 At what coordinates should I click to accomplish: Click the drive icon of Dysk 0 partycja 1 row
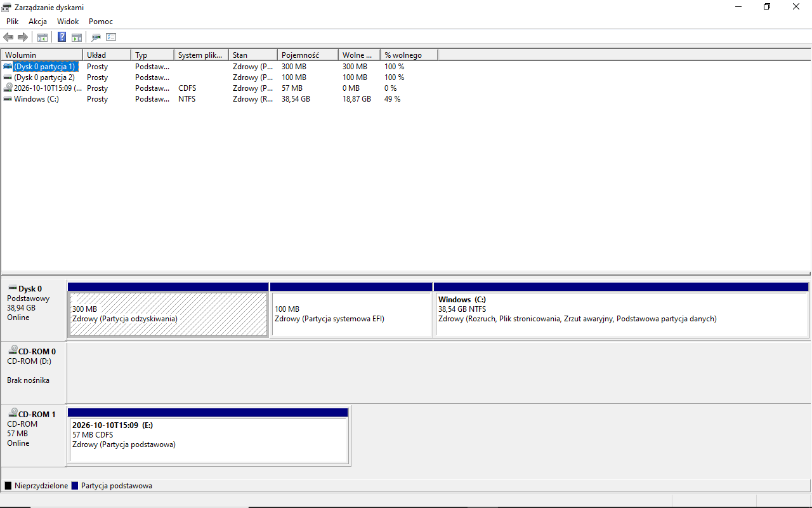point(8,66)
